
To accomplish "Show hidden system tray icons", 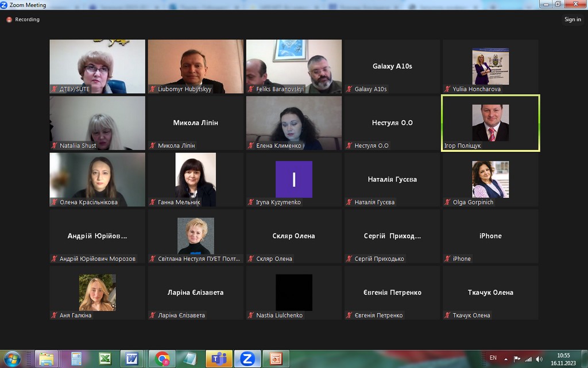I will point(506,358).
